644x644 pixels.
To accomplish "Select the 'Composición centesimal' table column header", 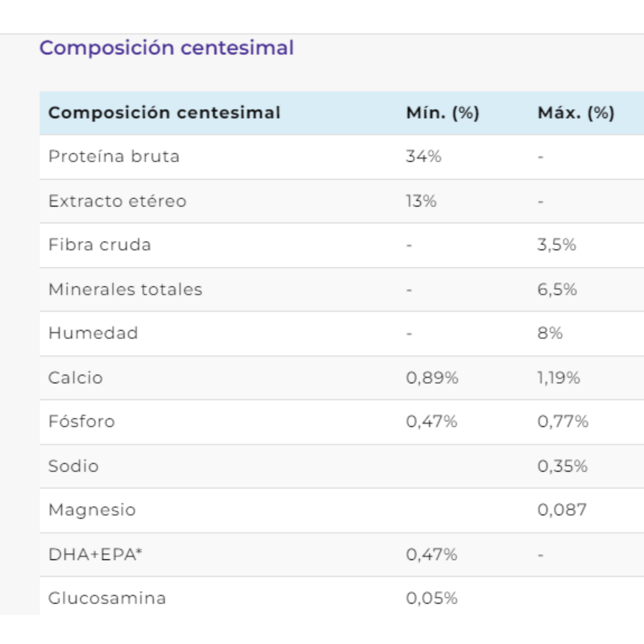I will point(164,113).
